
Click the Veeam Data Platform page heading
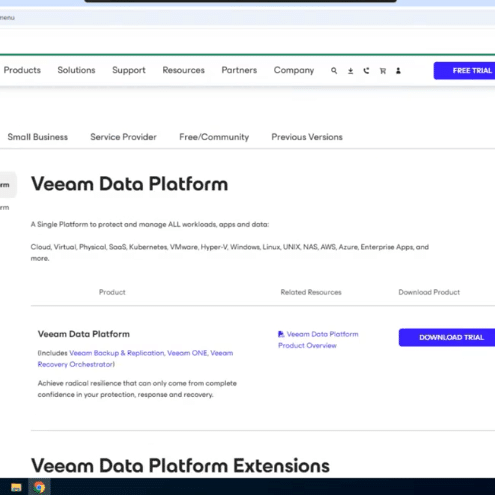pyautogui.click(x=129, y=184)
